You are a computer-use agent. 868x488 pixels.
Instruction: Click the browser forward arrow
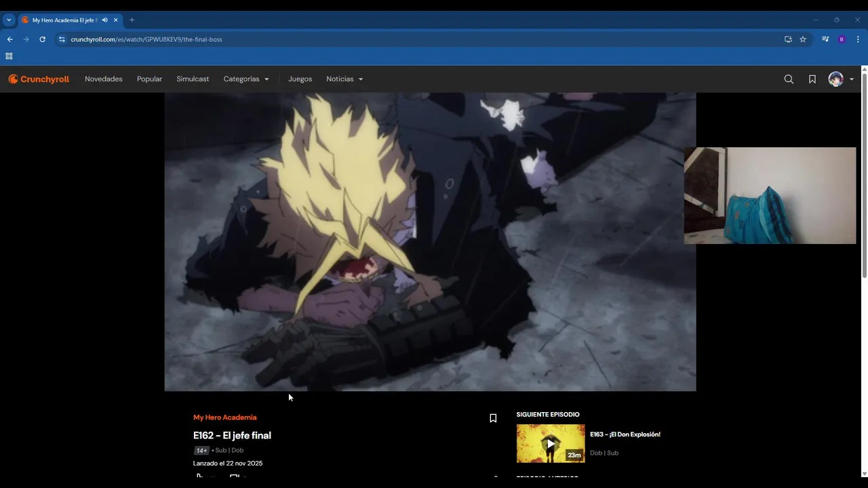[x=26, y=39]
